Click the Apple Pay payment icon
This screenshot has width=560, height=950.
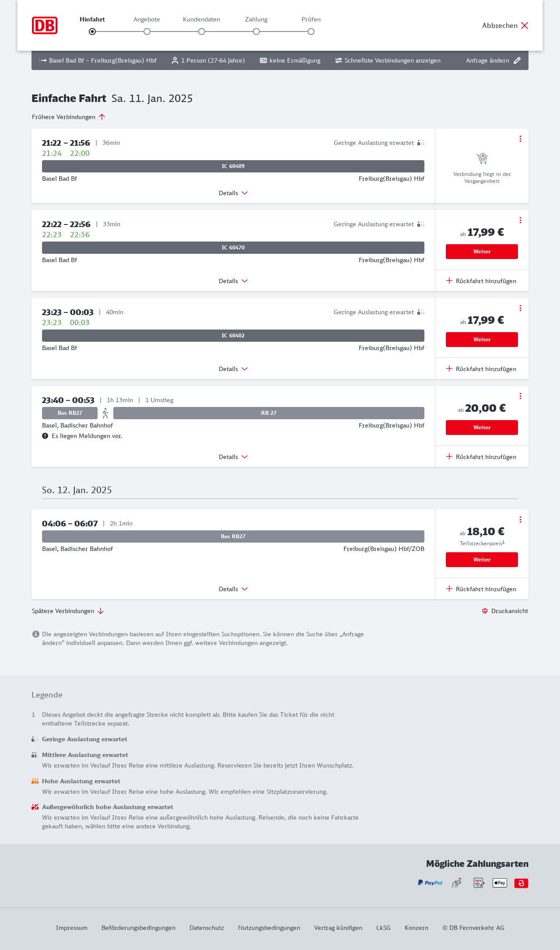[x=500, y=883]
